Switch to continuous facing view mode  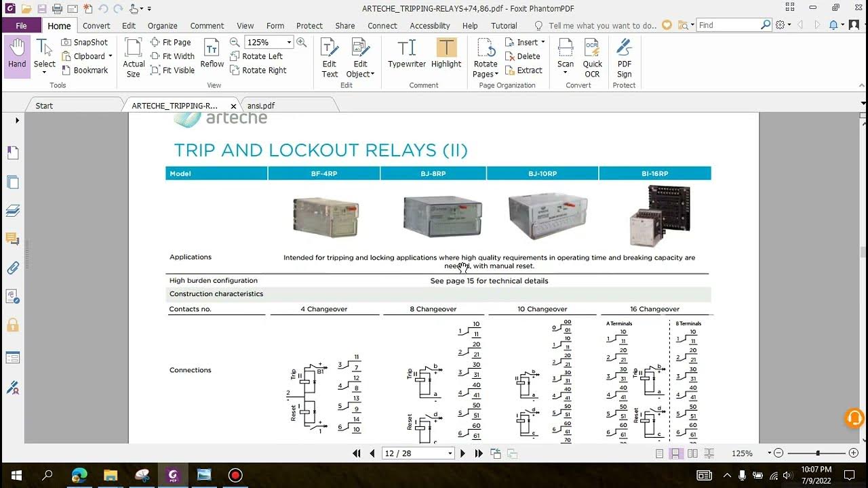pos(709,453)
